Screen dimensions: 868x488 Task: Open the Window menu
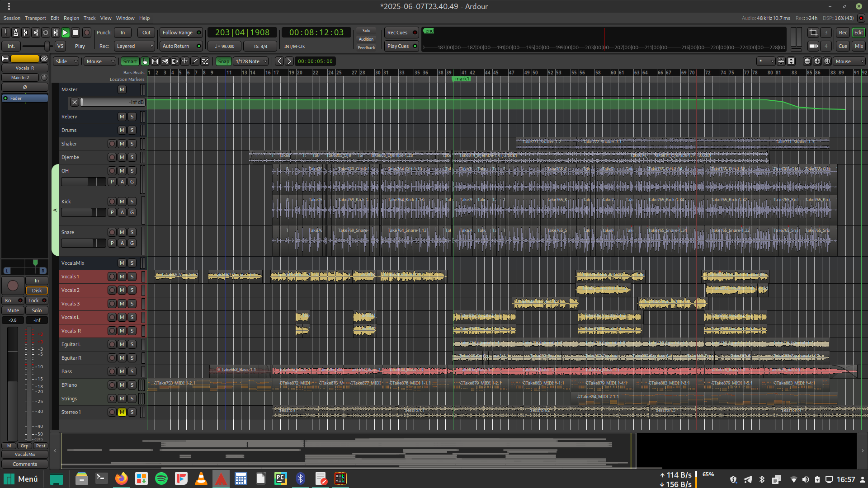(125, 18)
